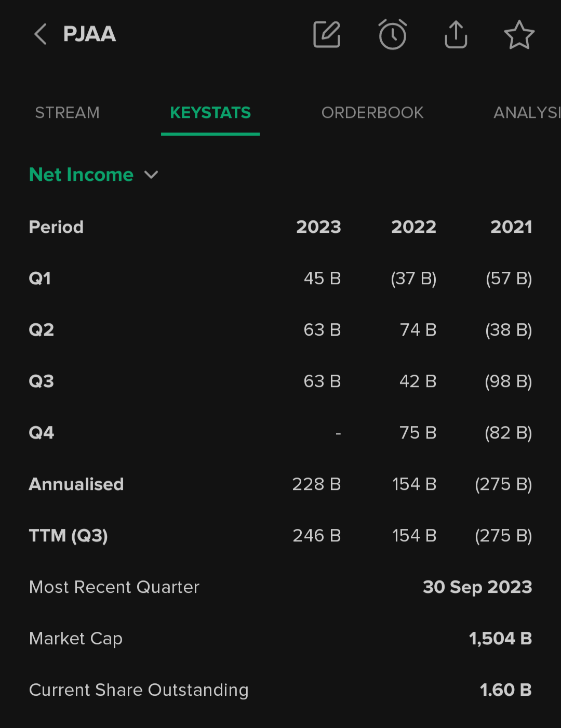Image resolution: width=561 pixels, height=728 pixels.
Task: Go to the ANALYSIS tab
Action: [x=526, y=113]
